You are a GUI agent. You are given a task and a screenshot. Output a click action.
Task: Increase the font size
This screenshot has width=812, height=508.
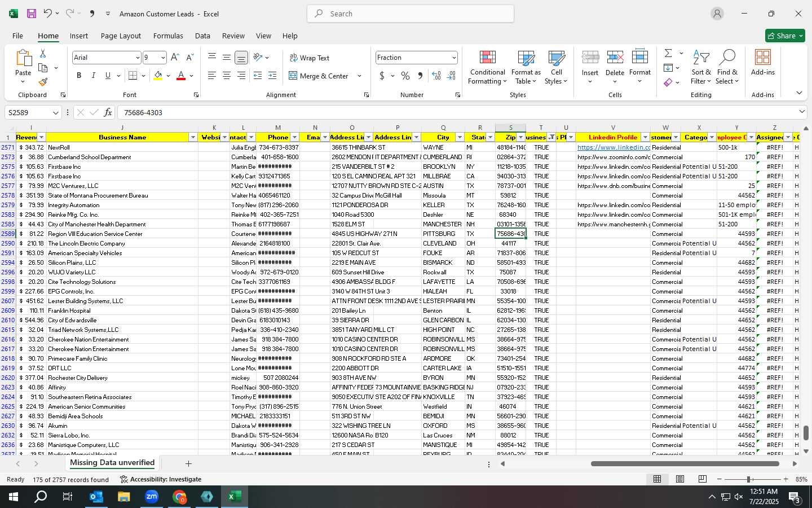point(175,58)
